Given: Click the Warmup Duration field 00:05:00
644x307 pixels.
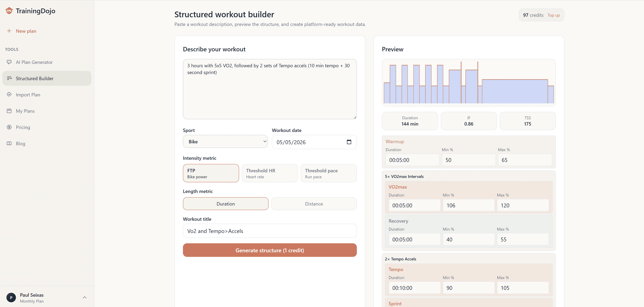Looking at the screenshot, I should coord(413,160).
